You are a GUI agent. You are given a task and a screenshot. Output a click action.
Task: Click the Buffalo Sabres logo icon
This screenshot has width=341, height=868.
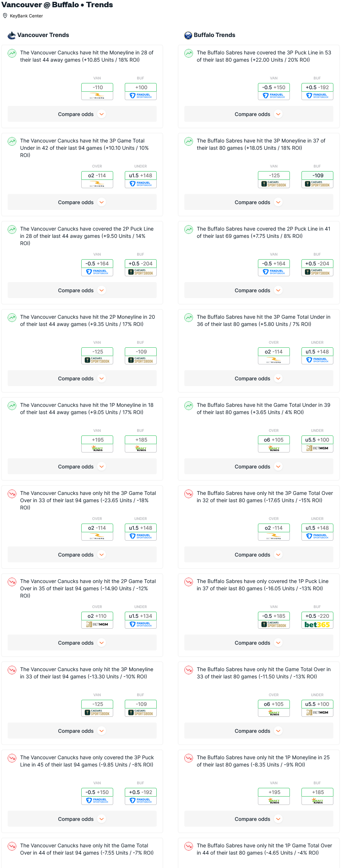pos(188,35)
